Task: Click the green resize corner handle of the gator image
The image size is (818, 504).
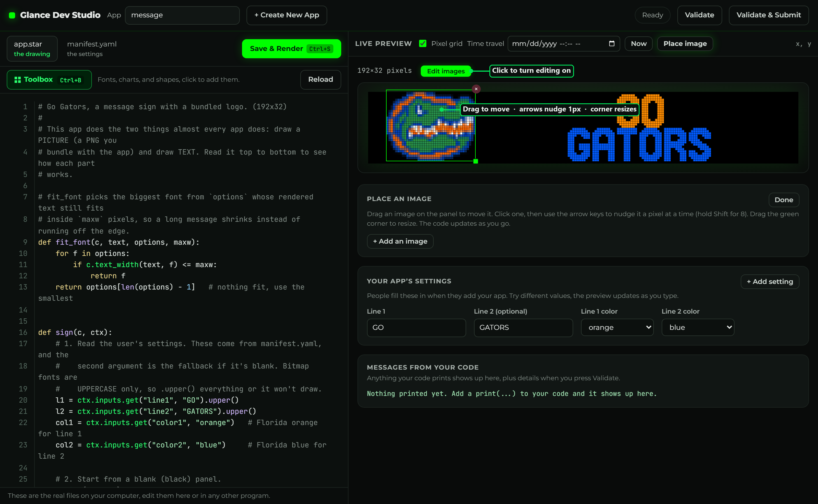Action: [x=475, y=161]
